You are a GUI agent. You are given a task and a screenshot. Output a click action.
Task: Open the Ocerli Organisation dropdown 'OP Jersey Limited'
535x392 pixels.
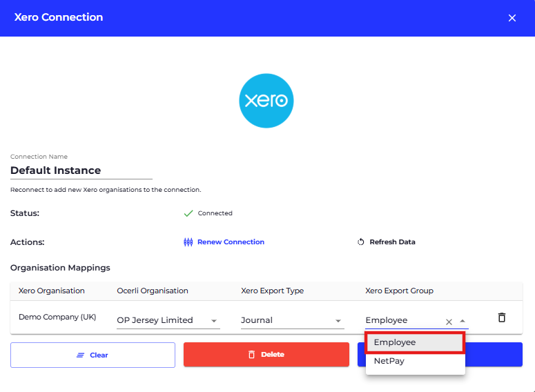tap(168, 320)
